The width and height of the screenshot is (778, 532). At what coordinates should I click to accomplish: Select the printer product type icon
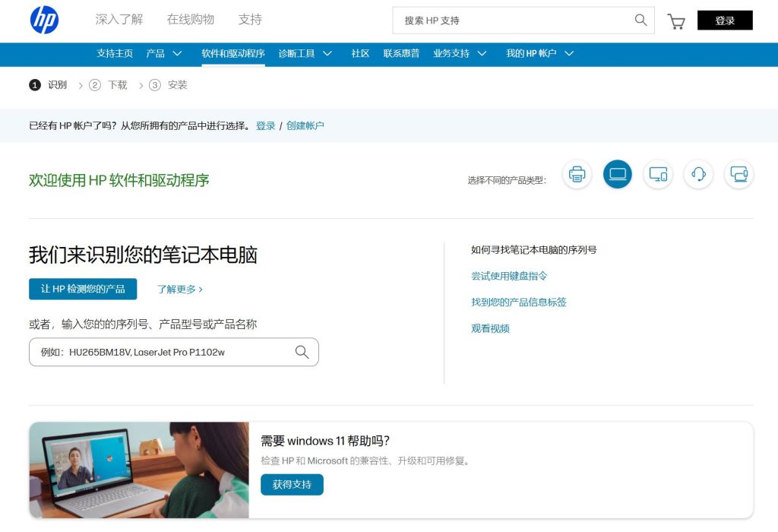(x=577, y=174)
